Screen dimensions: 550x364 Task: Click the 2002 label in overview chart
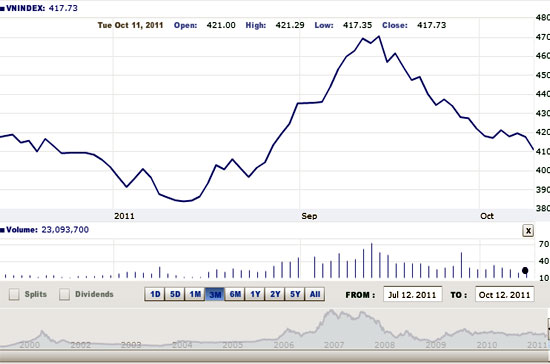(x=81, y=345)
